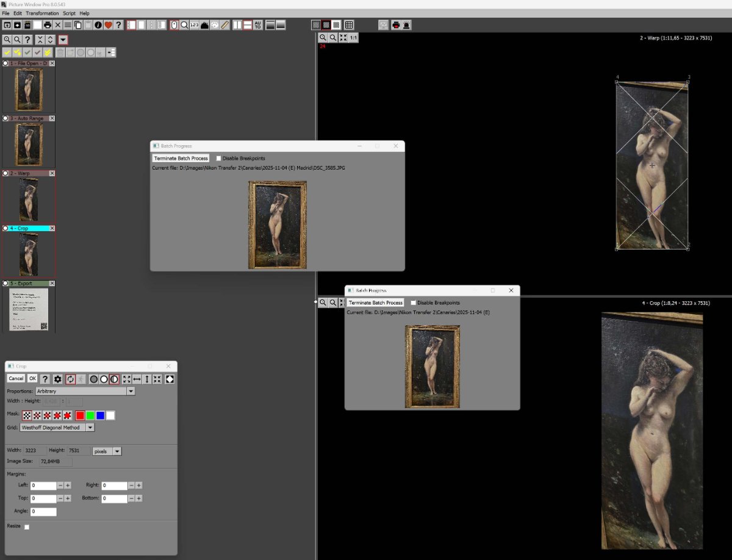Open the Grid dropdown showing Westhoff Diagonal Method
732x560 pixels.
coord(90,428)
